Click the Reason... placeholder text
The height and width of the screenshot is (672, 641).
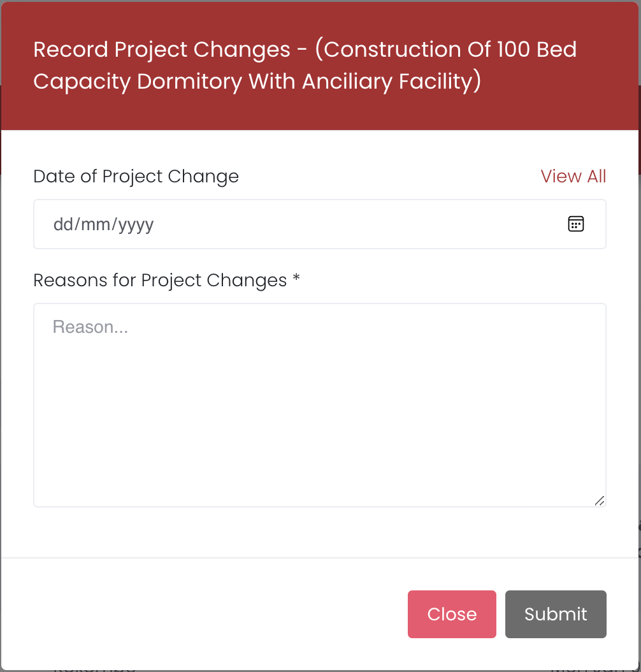pyautogui.click(x=90, y=327)
